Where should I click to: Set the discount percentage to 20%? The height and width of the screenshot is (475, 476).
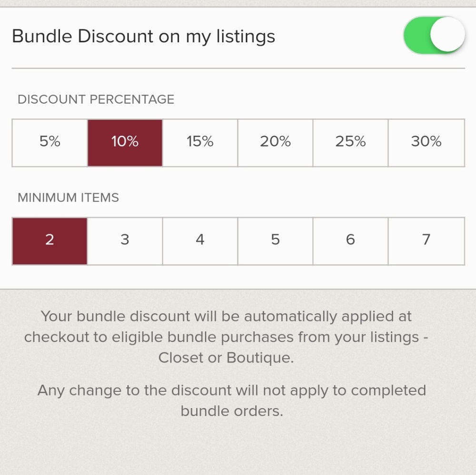tap(275, 142)
